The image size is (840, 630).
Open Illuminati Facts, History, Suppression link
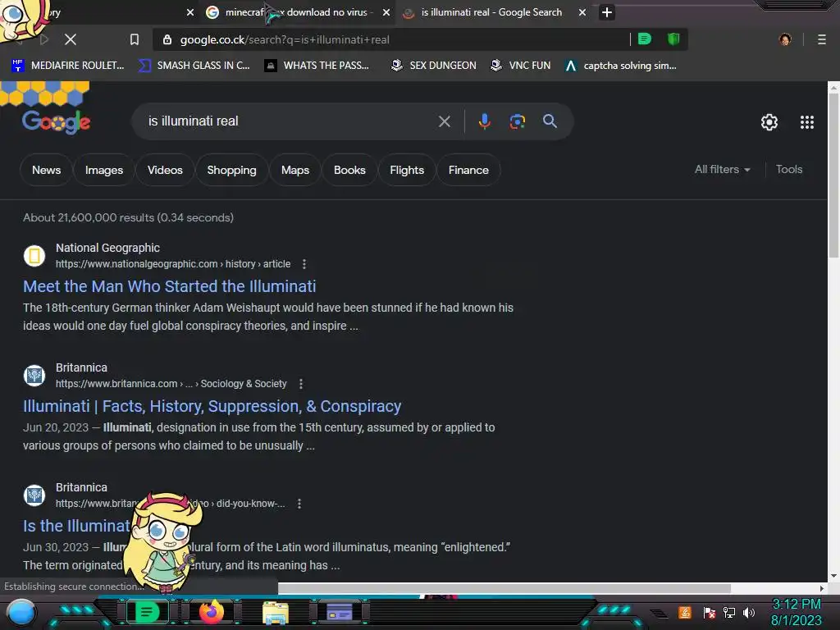[212, 407]
